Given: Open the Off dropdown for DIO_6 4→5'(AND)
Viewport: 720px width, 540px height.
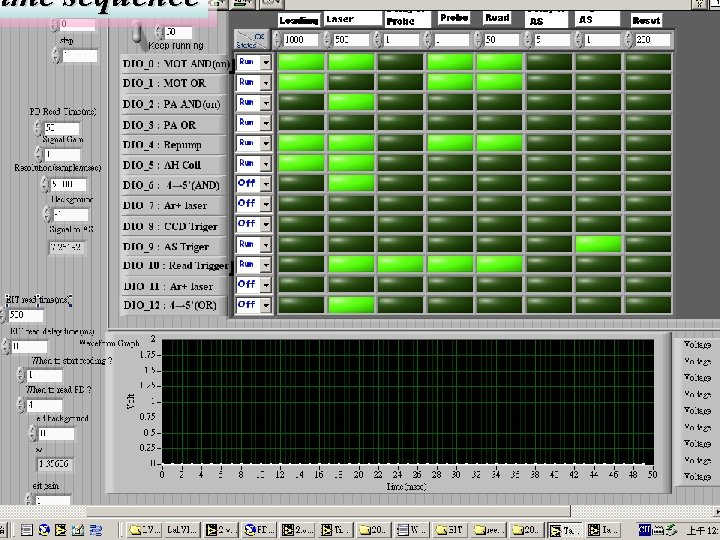Looking at the screenshot, I should [253, 183].
